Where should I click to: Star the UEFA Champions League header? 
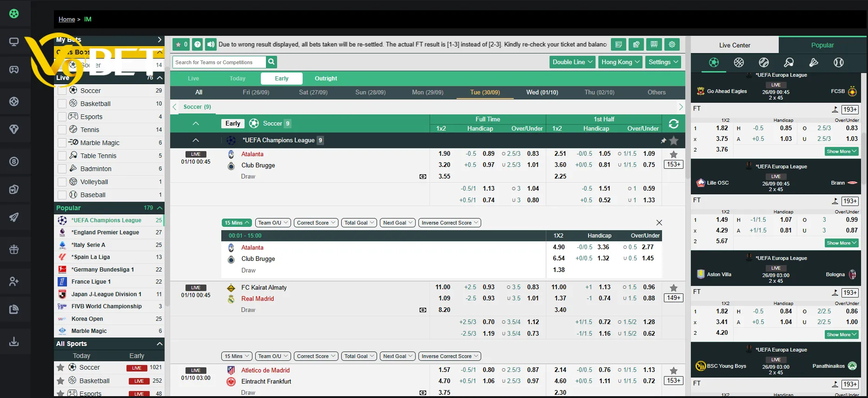674,140
